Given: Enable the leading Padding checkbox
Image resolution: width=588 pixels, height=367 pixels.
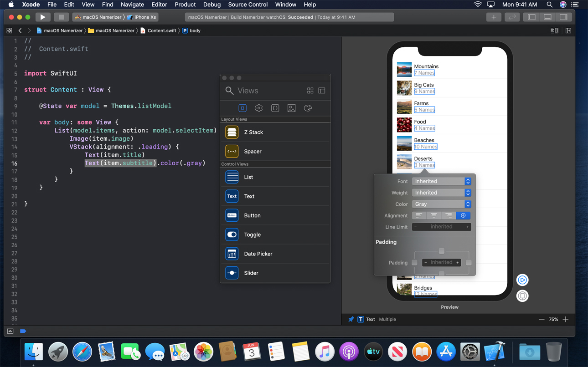Looking at the screenshot, I should [414, 262].
